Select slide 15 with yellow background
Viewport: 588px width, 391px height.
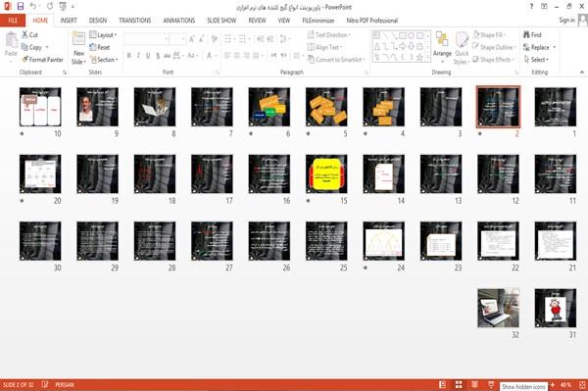point(326,174)
